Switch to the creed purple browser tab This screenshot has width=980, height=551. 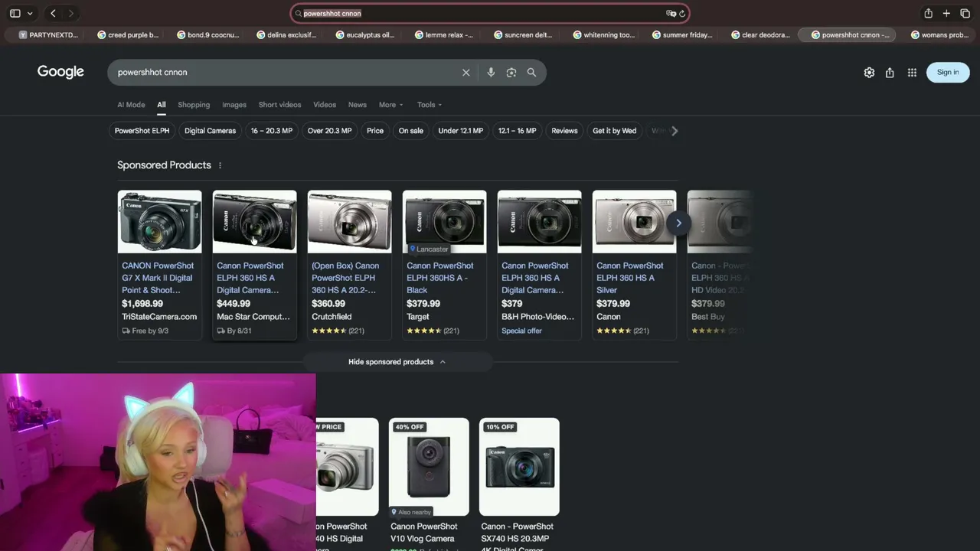click(128, 34)
